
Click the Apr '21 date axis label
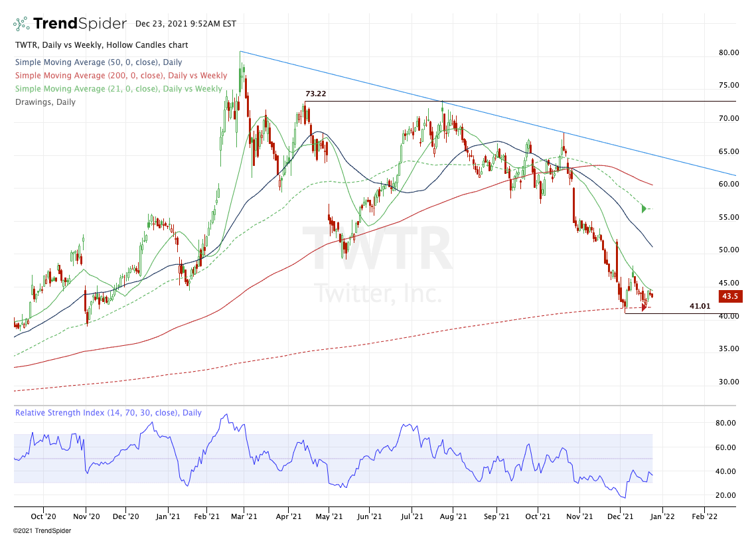point(288,516)
